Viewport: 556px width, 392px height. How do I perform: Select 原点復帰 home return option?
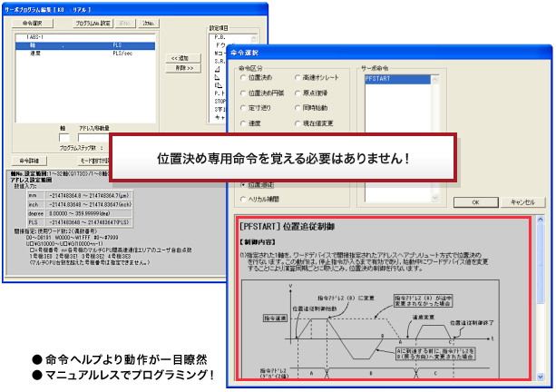point(299,93)
